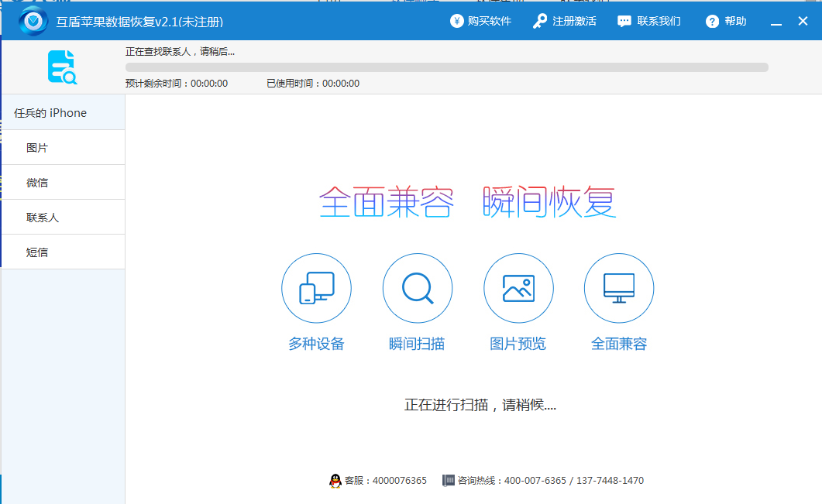The height and width of the screenshot is (504, 822).
Task: Click the keypad icon beside the hotline number
Action: click(x=448, y=480)
